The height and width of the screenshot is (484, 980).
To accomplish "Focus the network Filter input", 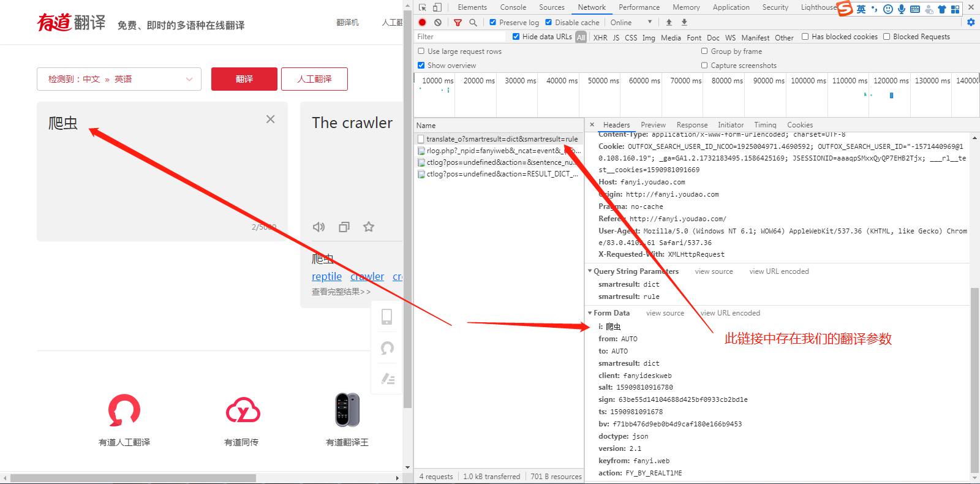I will (x=461, y=37).
